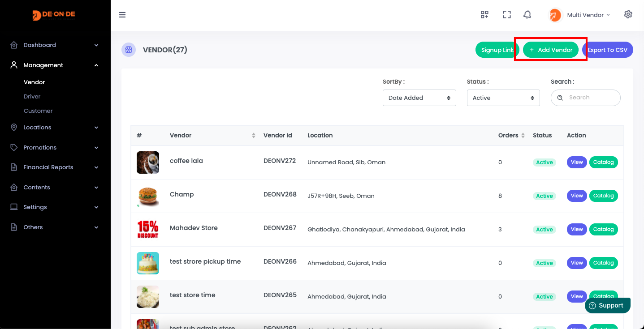View test strore pickup time vendor
The width and height of the screenshot is (644, 329).
(577, 263)
